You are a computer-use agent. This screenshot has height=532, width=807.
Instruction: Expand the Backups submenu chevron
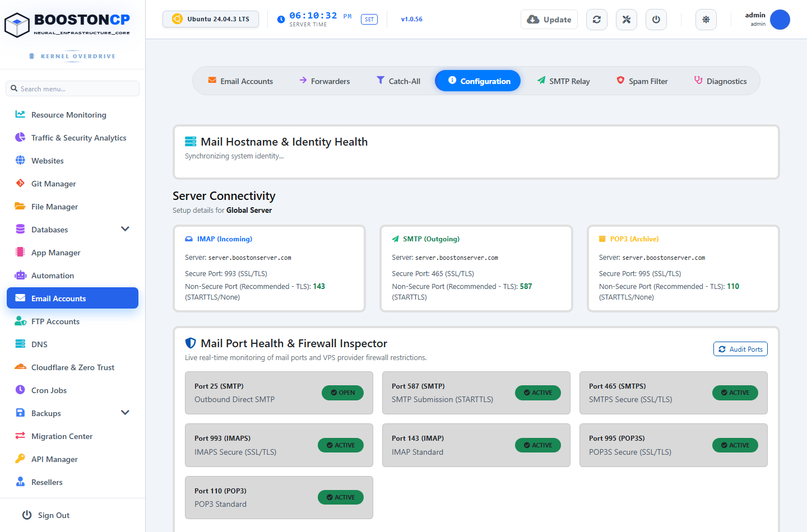tap(125, 413)
